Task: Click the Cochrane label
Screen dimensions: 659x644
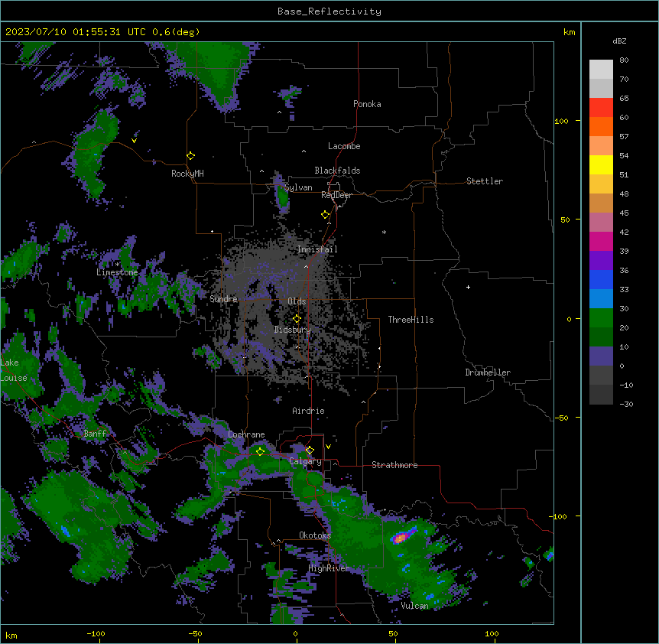Action: (x=246, y=434)
